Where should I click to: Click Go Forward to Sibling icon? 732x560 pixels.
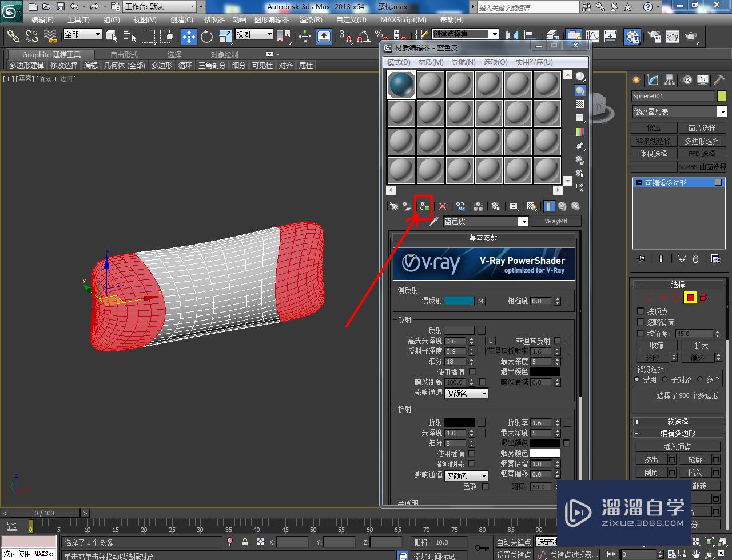575,206
